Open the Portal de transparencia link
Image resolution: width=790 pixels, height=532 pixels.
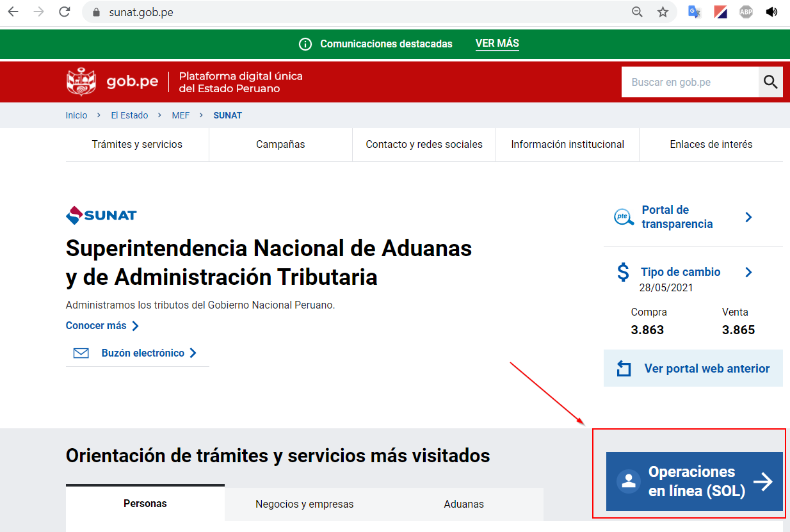pos(677,217)
